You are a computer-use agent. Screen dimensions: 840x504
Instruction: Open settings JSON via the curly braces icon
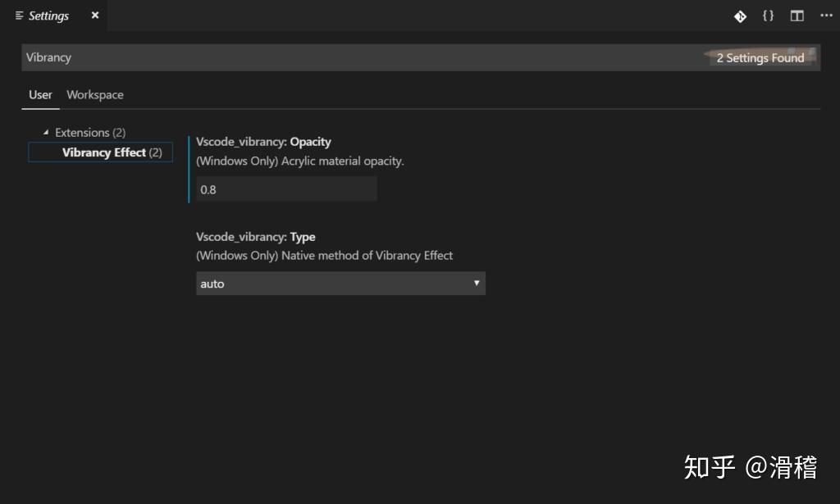click(x=768, y=16)
